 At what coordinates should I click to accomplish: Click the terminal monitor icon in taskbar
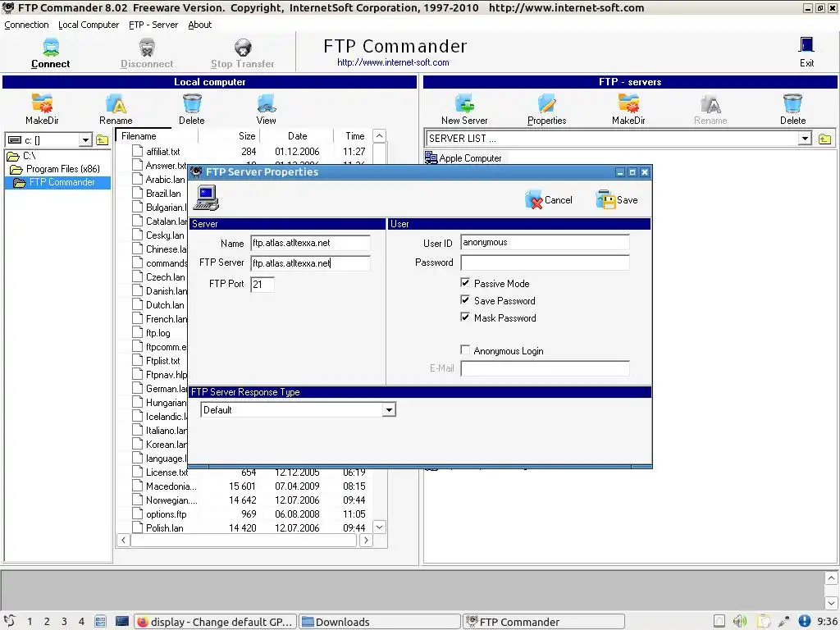tap(122, 622)
